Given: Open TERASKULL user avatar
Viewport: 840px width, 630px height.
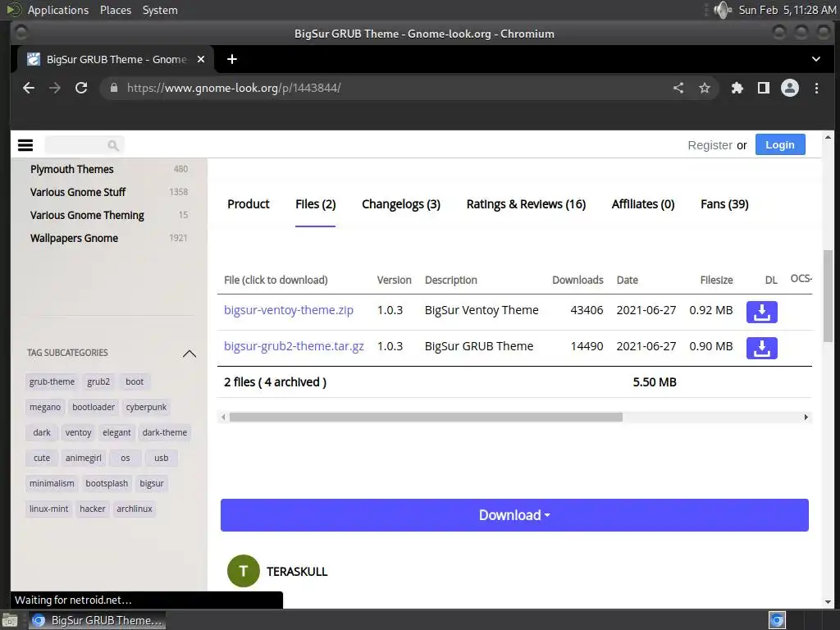Looking at the screenshot, I should [243, 571].
